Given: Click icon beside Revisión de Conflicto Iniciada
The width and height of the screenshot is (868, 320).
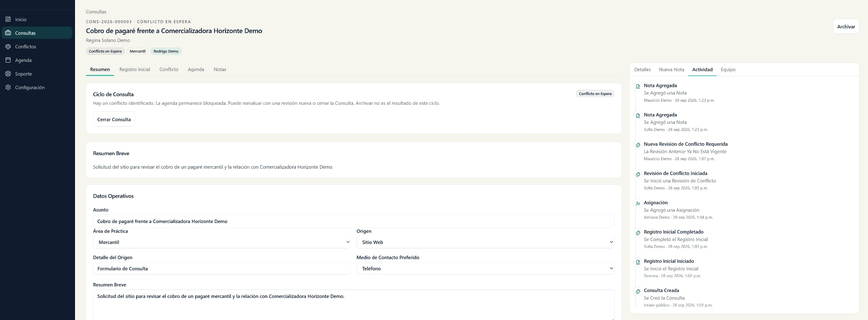Looking at the screenshot, I should click(638, 174).
